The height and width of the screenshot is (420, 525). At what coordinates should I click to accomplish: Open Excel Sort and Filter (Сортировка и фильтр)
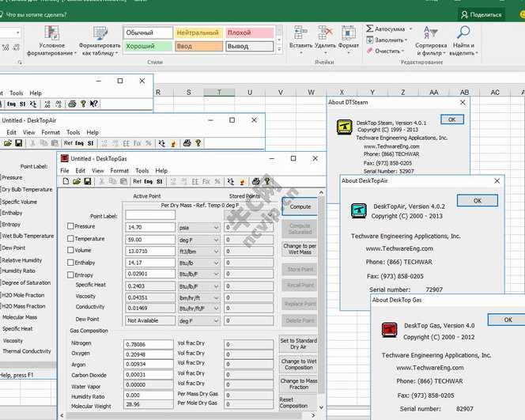pos(431,40)
